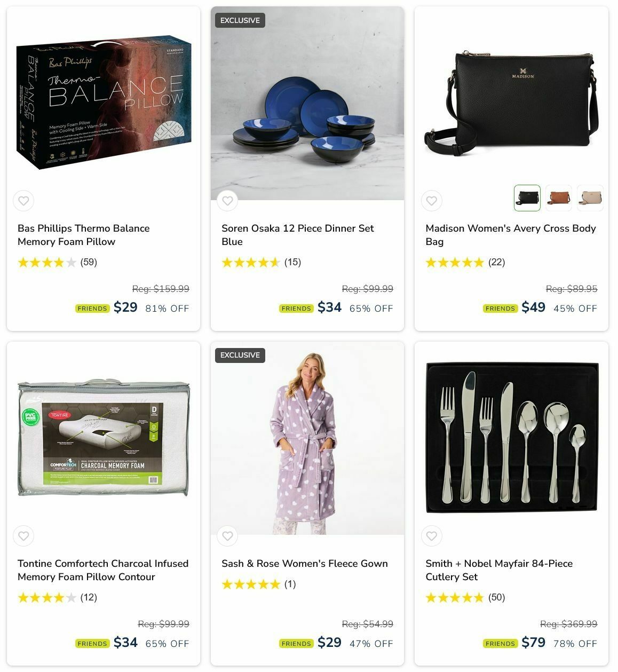The width and height of the screenshot is (618, 672).
Task: Heart the Smith + Nobel cutlery set
Action: coord(431,536)
